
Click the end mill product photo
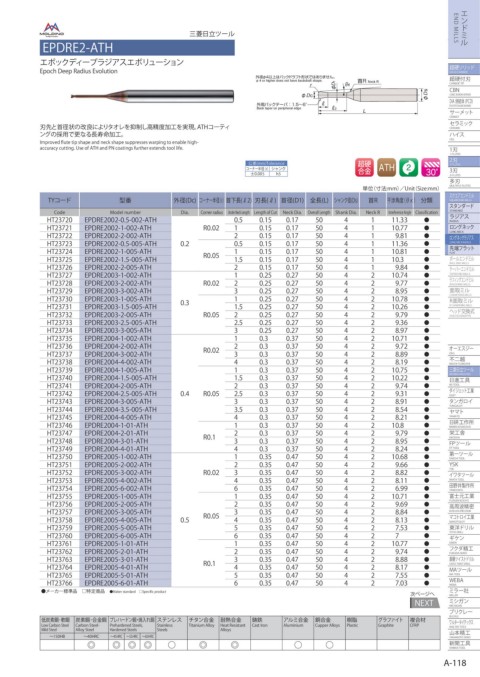click(x=152, y=96)
